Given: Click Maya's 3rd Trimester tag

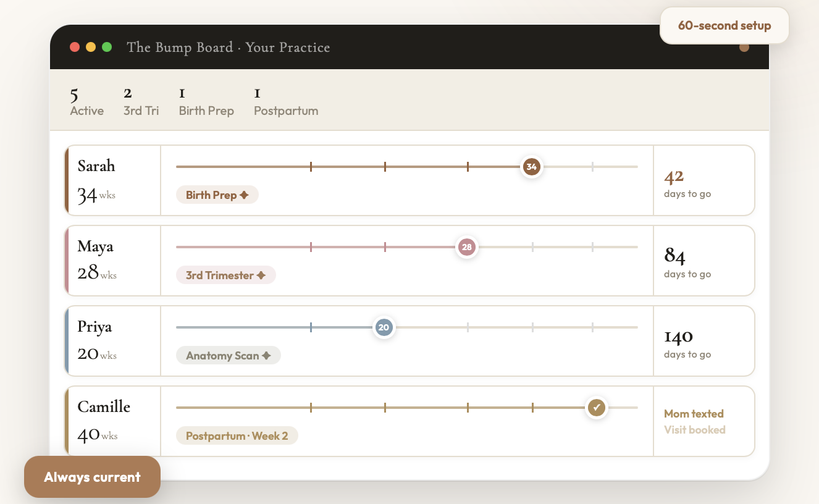Looking at the screenshot, I should click(226, 275).
